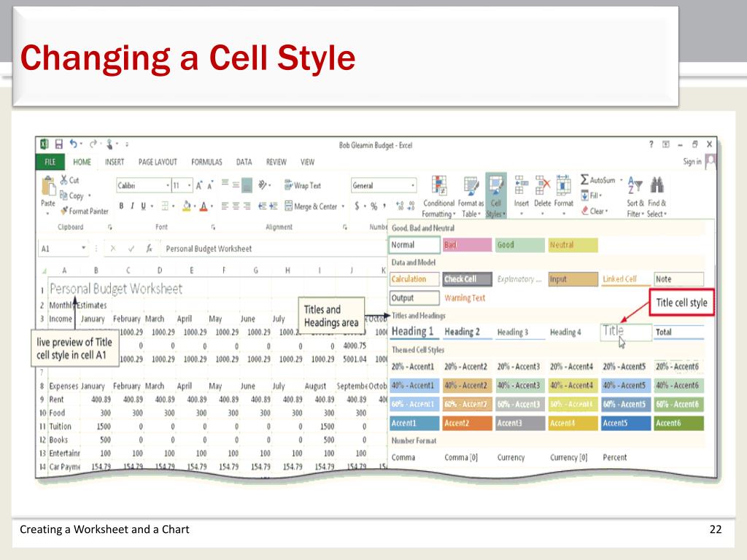Toggle Bold formatting
The width and height of the screenshot is (747, 560).
(122, 206)
